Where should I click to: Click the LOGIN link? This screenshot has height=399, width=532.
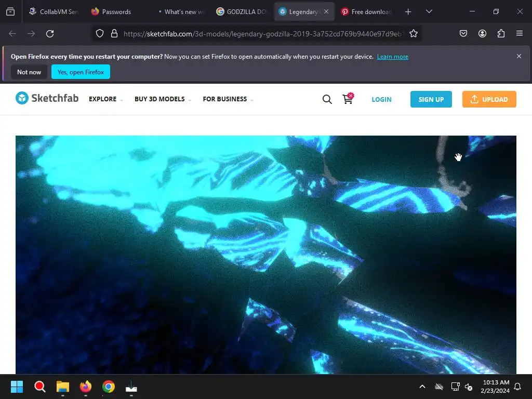[381, 99]
